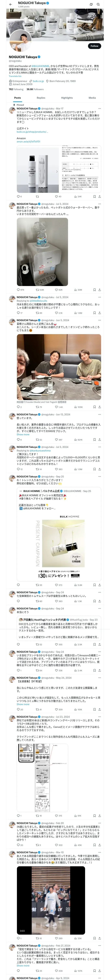The height and width of the screenshot is (980, 110).
Task: Share the pinned post via share icon
Action: click(99, 197)
